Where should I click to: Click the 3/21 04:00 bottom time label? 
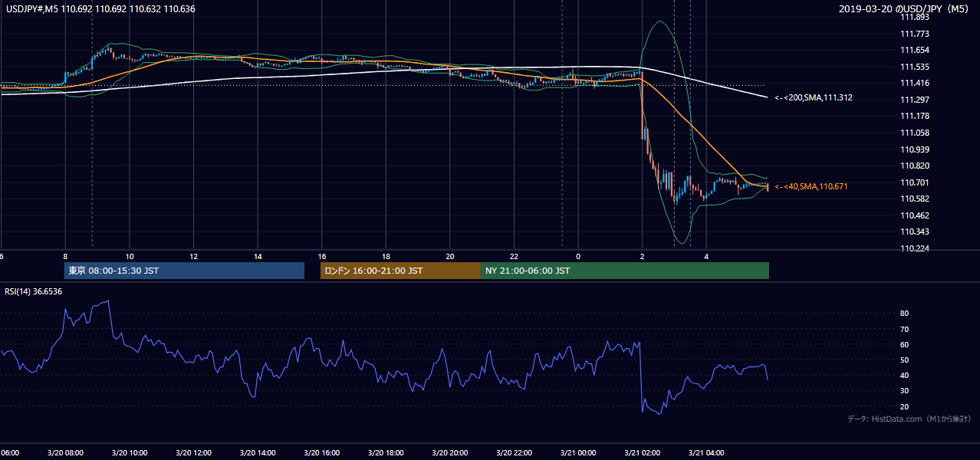tap(706, 452)
